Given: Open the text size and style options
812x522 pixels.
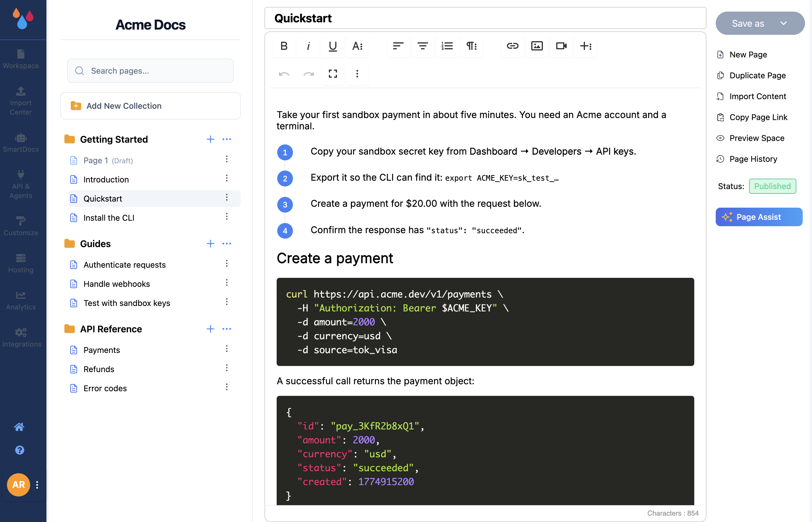Looking at the screenshot, I should 357,46.
